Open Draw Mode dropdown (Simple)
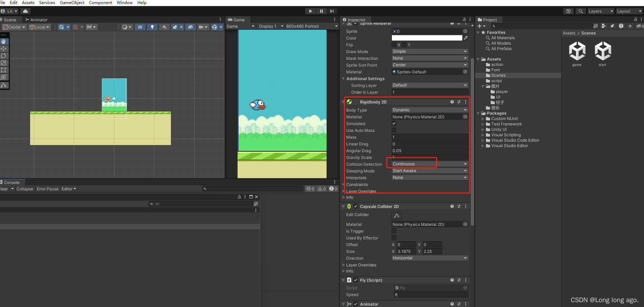The width and height of the screenshot is (644, 307). (430, 51)
